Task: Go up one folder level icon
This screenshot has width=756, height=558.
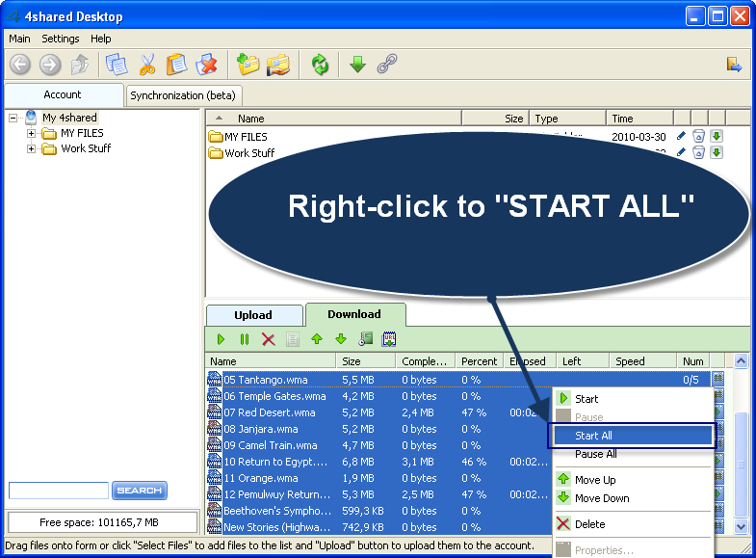Action: coord(80,65)
